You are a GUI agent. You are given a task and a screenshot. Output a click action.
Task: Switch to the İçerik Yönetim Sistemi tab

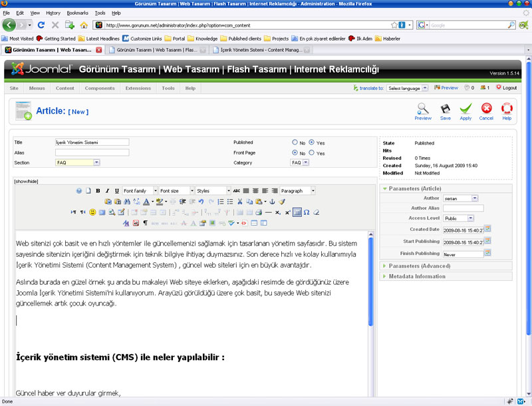tap(261, 50)
